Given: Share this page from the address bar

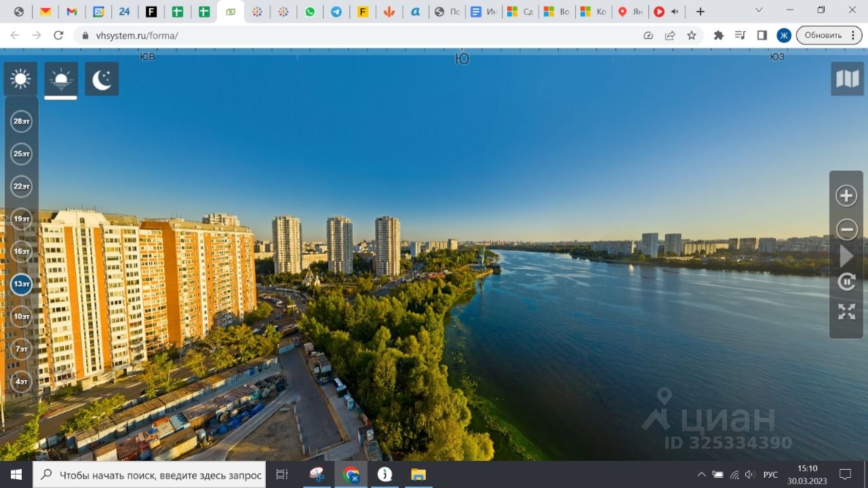Looking at the screenshot, I should coord(670,35).
